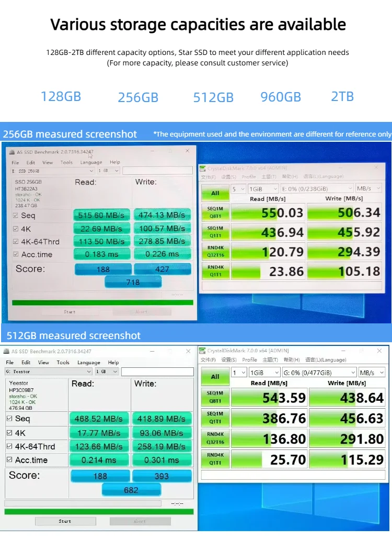Screen dimensions: 392x540
Task: Open 1GiB size dropdown in E: CrystalDiskMark window
Action: (263, 189)
